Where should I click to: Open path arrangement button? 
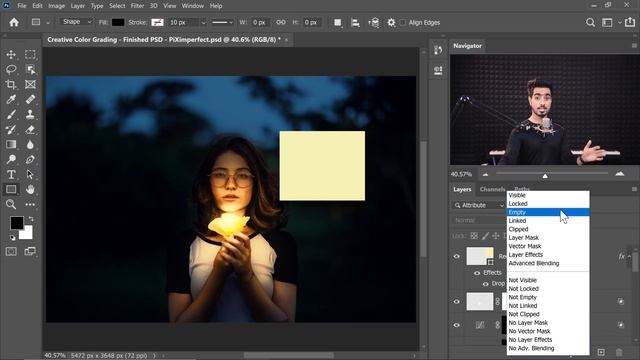[x=373, y=22]
